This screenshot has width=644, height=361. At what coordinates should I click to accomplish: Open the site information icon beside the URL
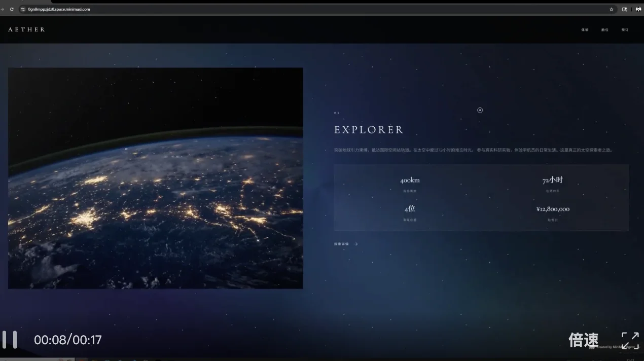tap(23, 9)
